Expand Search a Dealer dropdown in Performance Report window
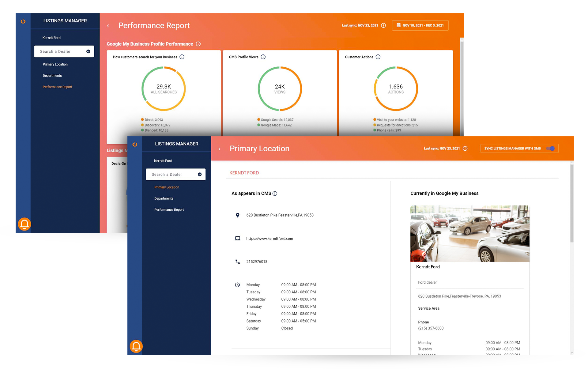The height and width of the screenshot is (373, 588). click(88, 51)
